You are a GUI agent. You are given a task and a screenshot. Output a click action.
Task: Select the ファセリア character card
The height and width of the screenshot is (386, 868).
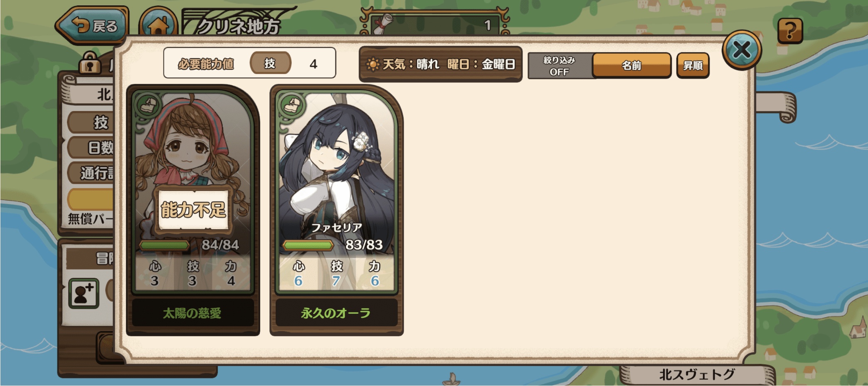[x=336, y=210]
